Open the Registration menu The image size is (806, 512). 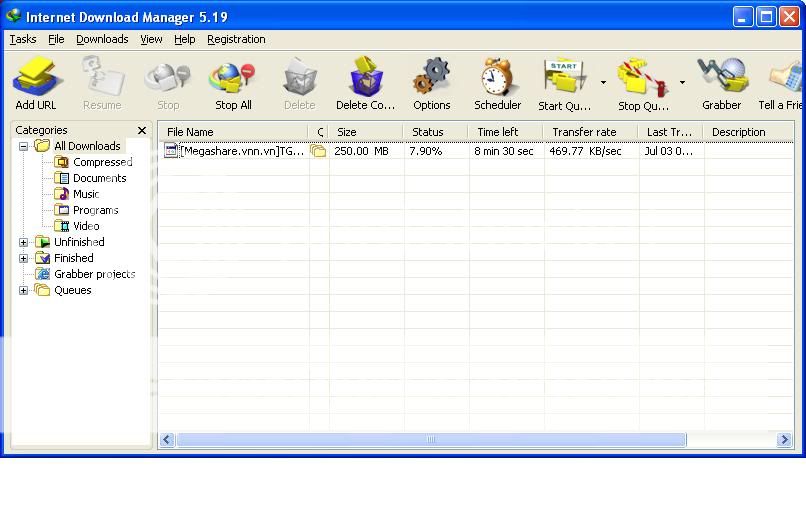click(236, 39)
